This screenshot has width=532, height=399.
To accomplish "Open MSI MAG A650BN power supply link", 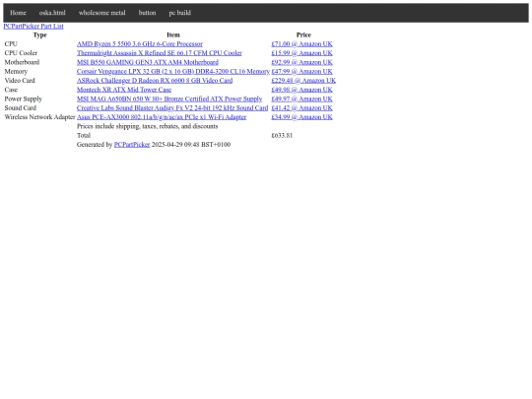I will (x=169, y=100).
